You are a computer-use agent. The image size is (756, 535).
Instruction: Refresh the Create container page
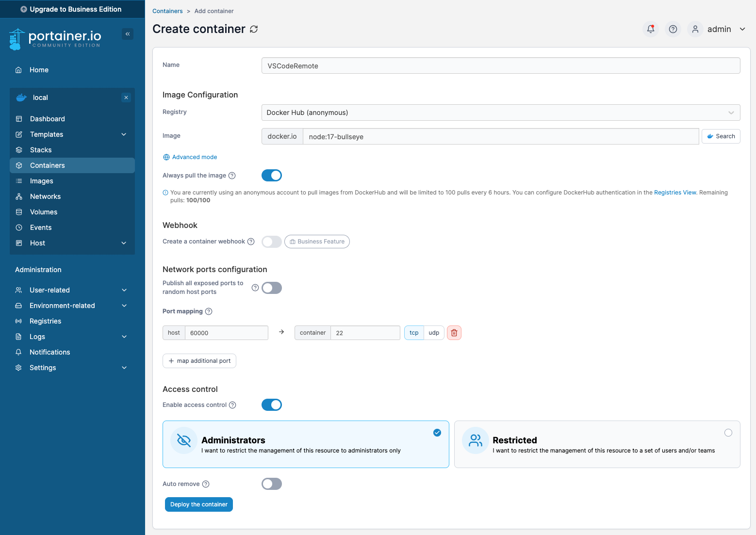tap(254, 29)
